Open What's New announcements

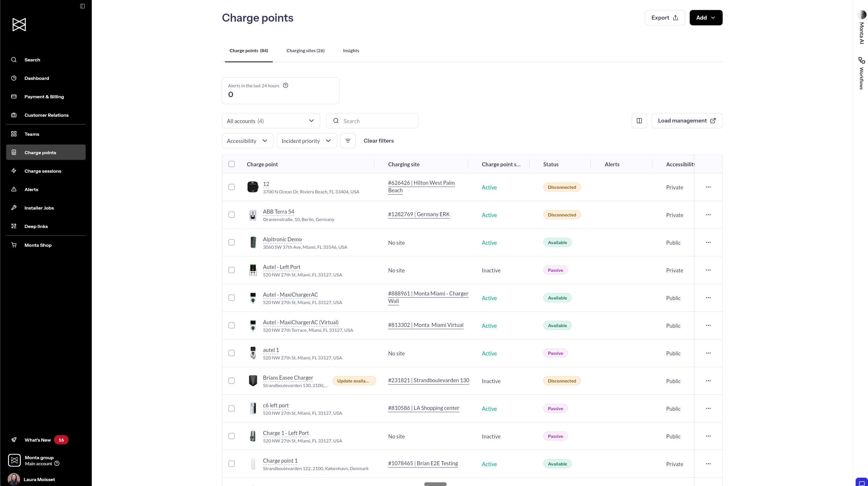click(38, 440)
